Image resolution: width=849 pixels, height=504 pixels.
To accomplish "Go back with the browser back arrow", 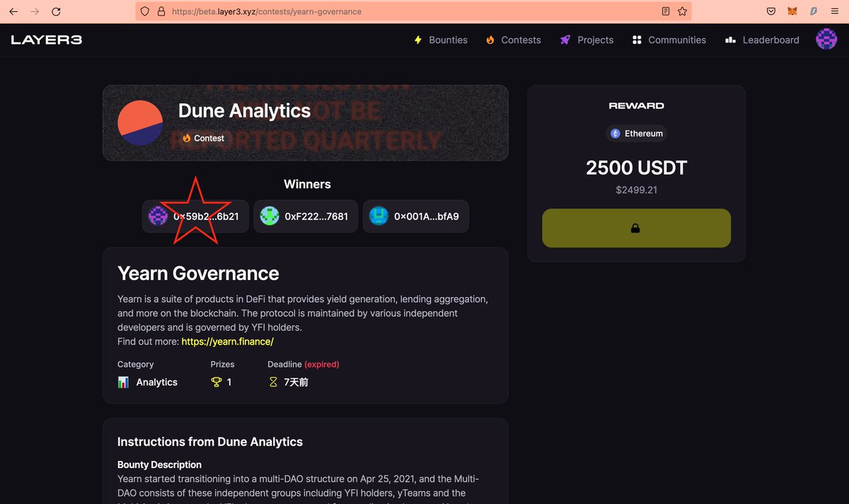I will click(13, 11).
